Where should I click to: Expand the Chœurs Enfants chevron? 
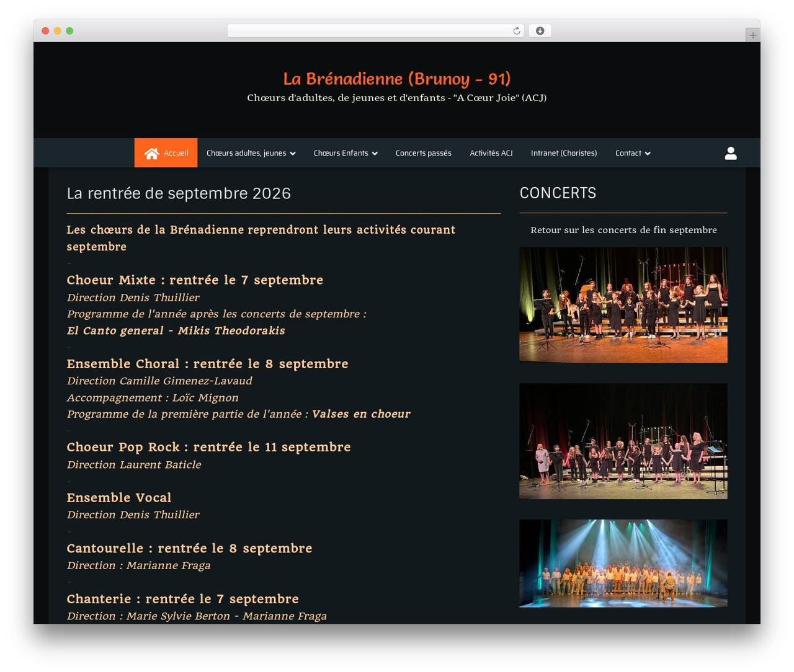click(375, 154)
